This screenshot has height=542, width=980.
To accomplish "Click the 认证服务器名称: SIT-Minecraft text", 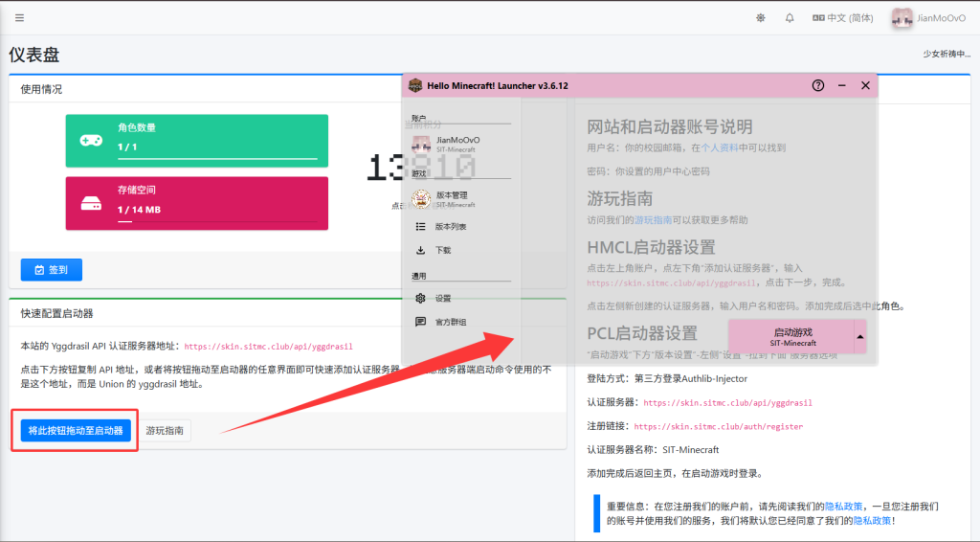I will (653, 449).
